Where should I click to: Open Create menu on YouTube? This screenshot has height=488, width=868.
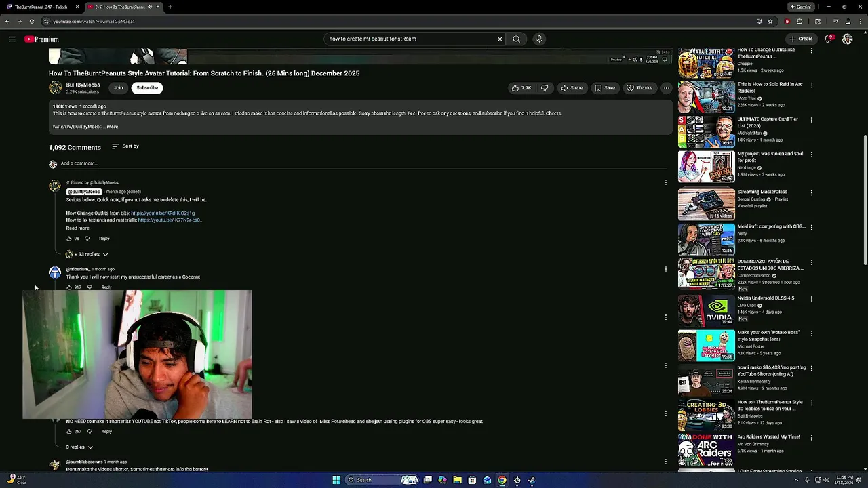(801, 39)
